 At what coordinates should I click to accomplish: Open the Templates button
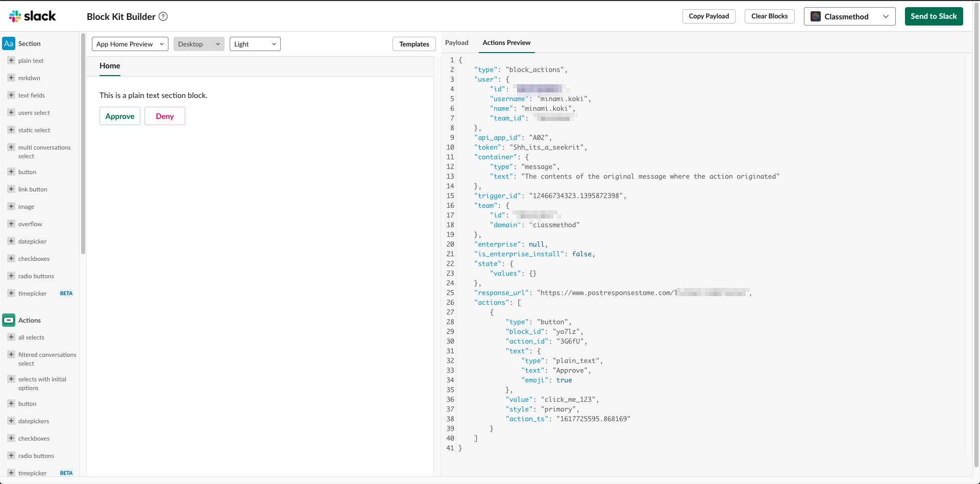pyautogui.click(x=414, y=44)
